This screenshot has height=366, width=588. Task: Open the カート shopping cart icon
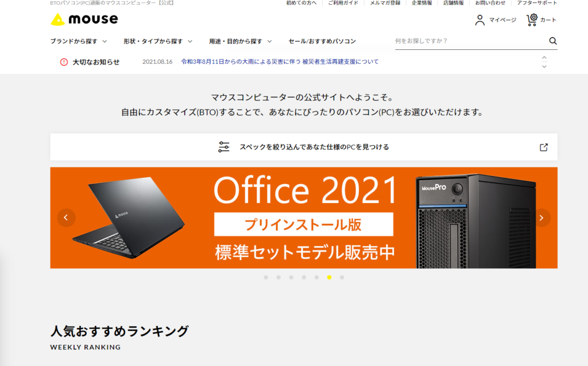point(532,20)
